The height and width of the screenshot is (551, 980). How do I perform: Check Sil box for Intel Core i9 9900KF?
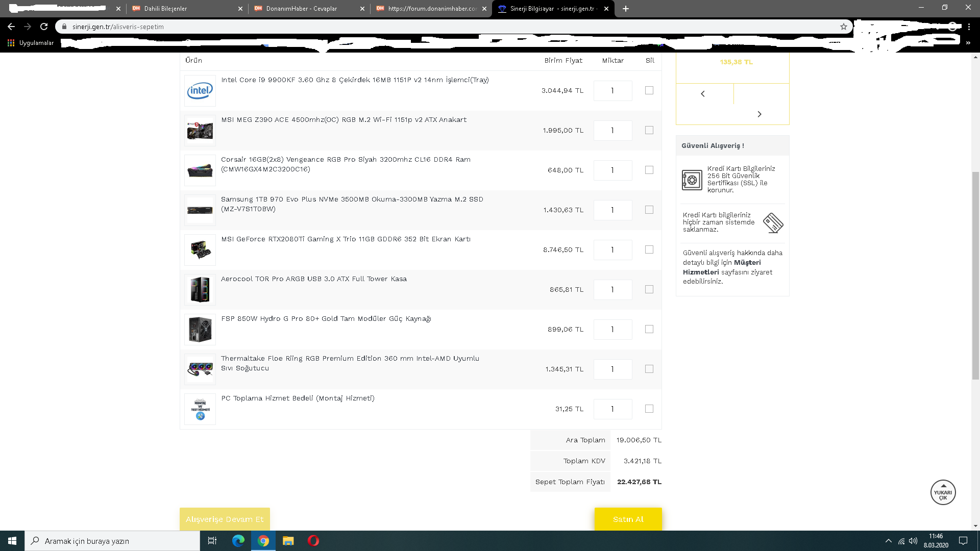[649, 90]
